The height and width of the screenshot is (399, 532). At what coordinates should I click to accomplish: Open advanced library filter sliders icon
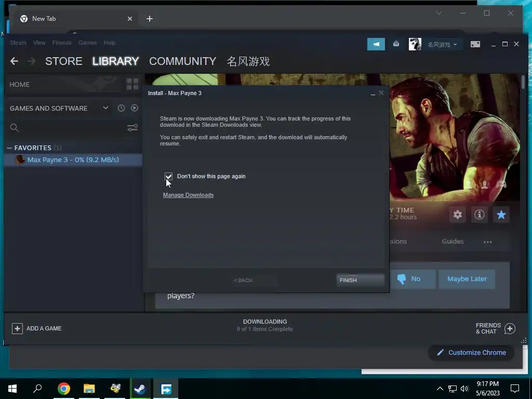coord(132,128)
